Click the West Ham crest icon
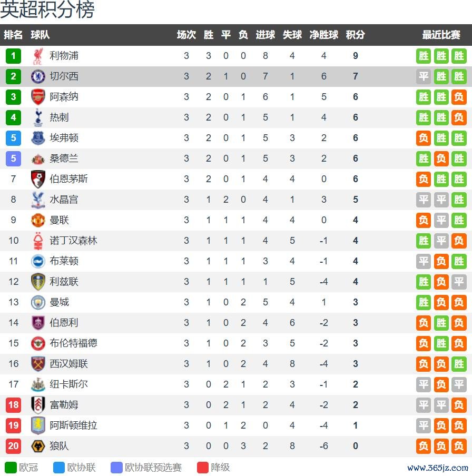The width and height of the screenshot is (472, 476). tap(38, 364)
